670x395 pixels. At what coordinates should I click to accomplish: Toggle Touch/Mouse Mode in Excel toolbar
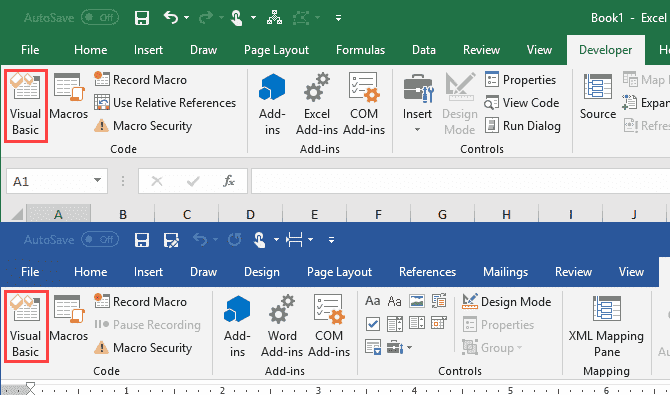tap(236, 18)
